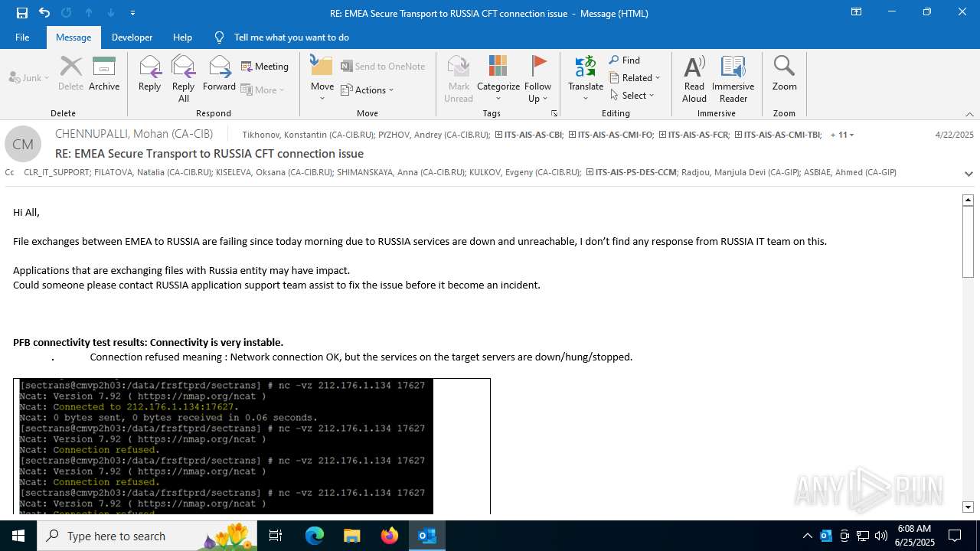
Task: Open the Actions dropdown
Action: pyautogui.click(x=367, y=90)
